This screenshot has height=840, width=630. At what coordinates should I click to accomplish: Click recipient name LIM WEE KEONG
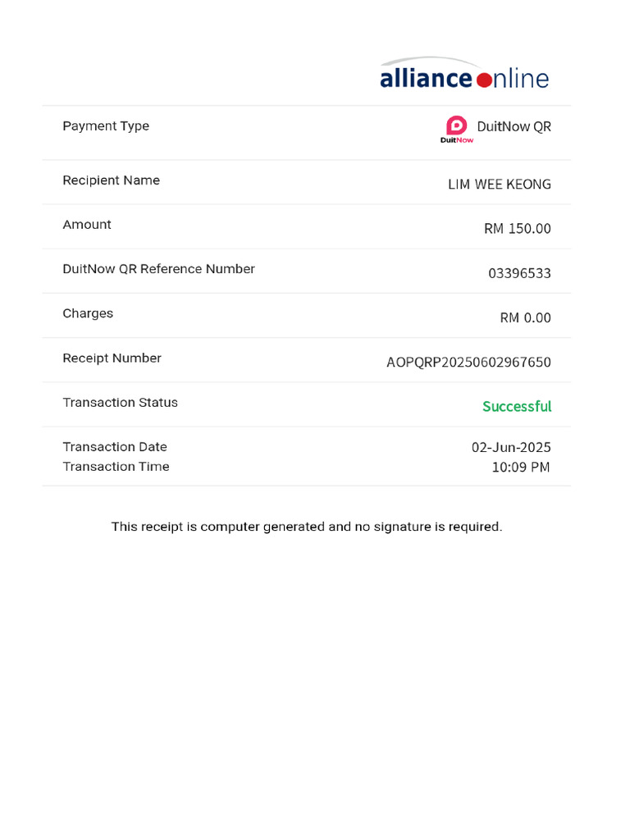(x=499, y=185)
